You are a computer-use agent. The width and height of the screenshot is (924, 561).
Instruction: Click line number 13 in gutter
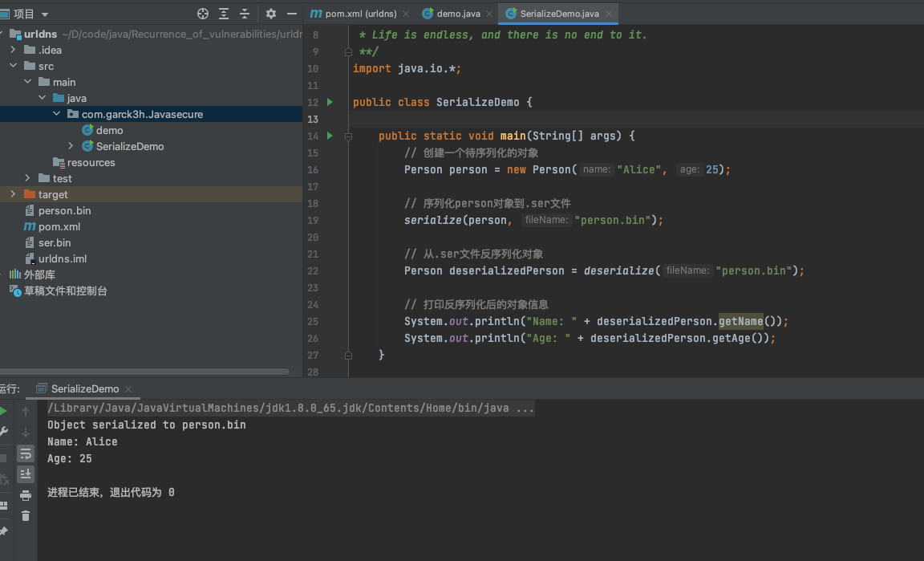pyautogui.click(x=312, y=119)
